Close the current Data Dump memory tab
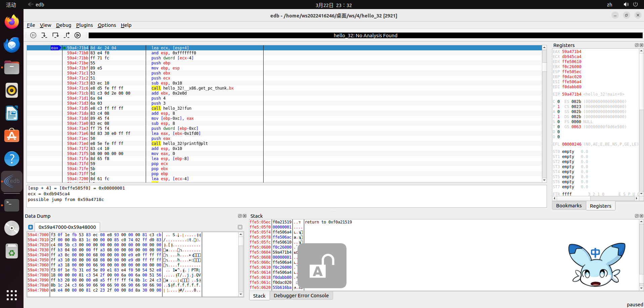The width and height of the screenshot is (644, 308). coord(240,227)
